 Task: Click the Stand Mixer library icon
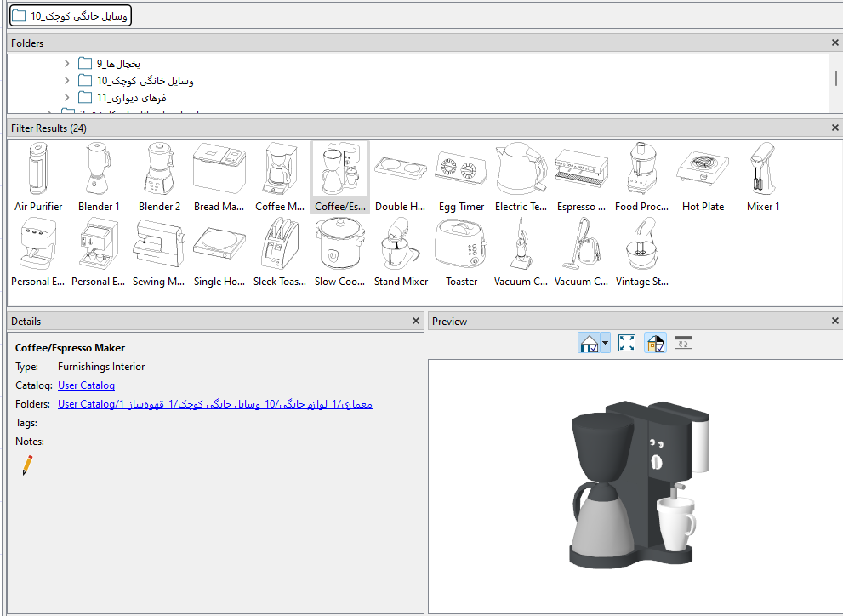click(401, 244)
